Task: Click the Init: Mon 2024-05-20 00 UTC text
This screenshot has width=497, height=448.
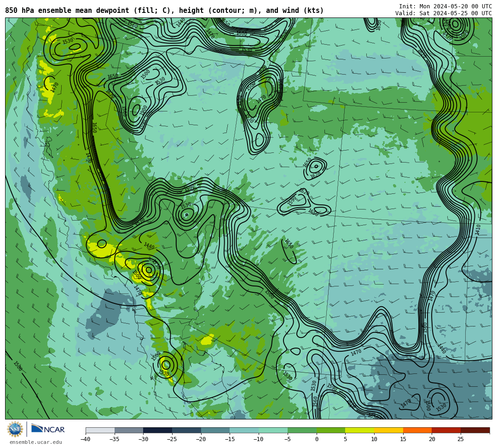Action: [x=445, y=6]
